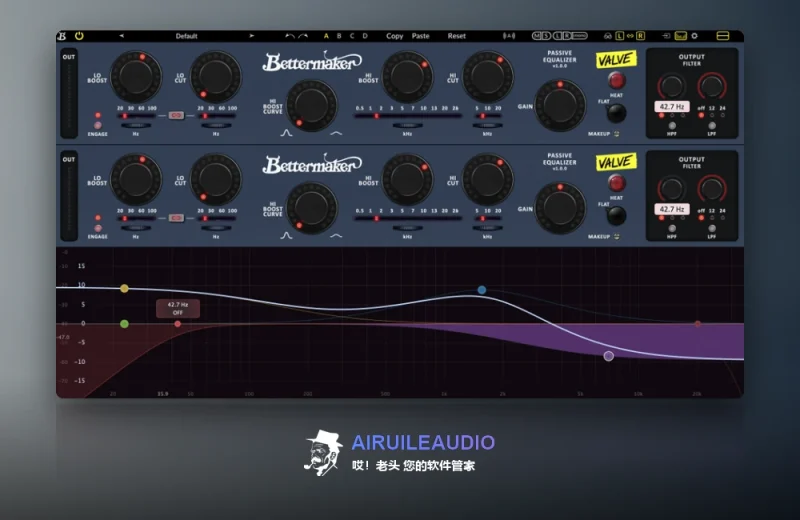Toggle the lower unit ENGAGE button

pos(97,228)
